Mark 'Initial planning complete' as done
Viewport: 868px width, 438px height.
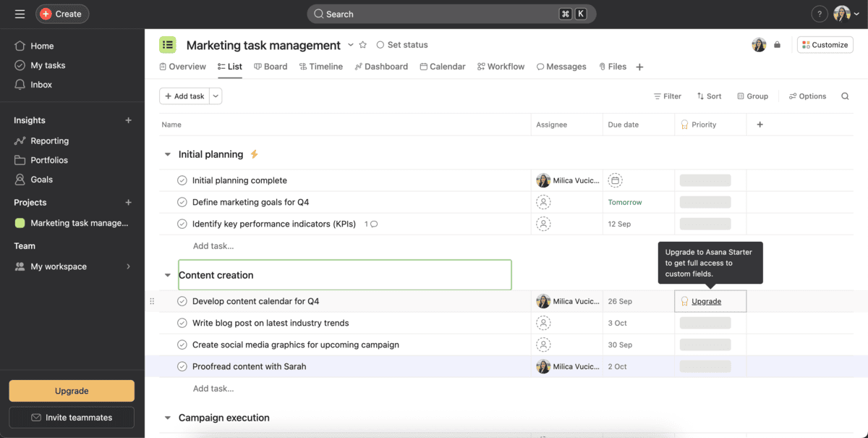pos(182,181)
